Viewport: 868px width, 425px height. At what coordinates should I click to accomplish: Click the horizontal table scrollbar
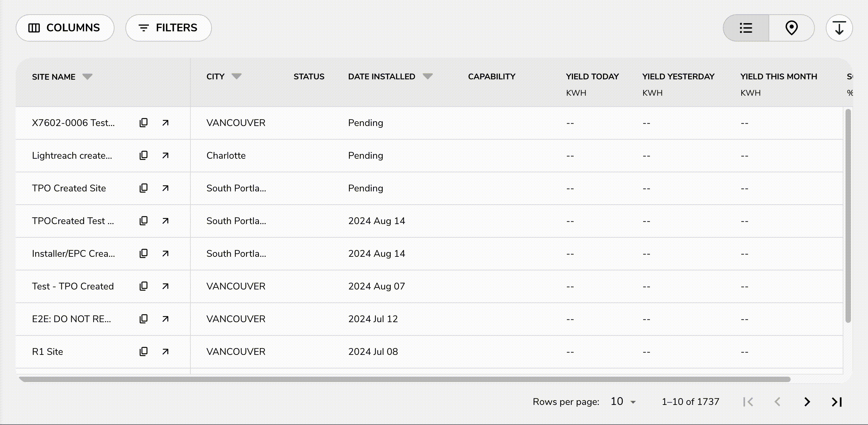[x=405, y=379]
